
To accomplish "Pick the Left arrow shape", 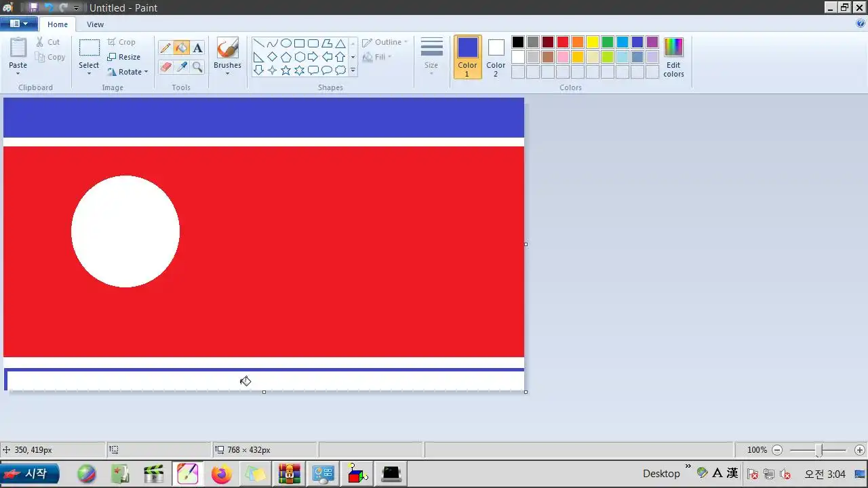I will 326,57.
